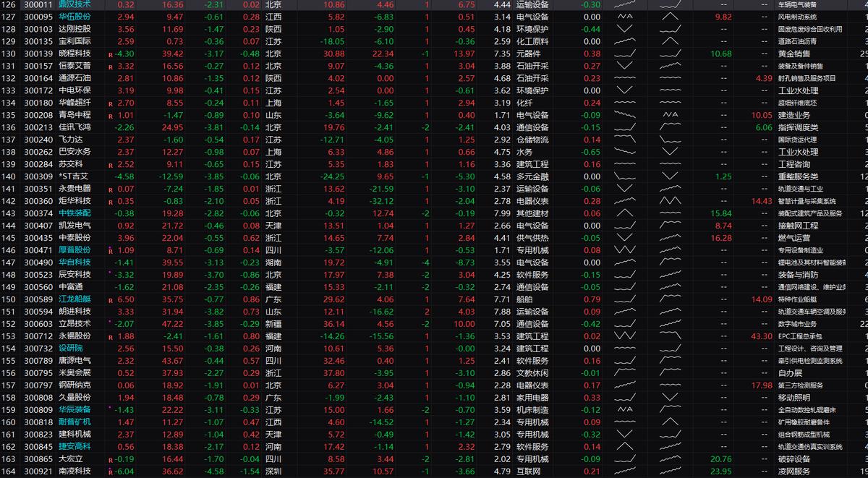Select stock *ST吉艾

tap(75, 176)
